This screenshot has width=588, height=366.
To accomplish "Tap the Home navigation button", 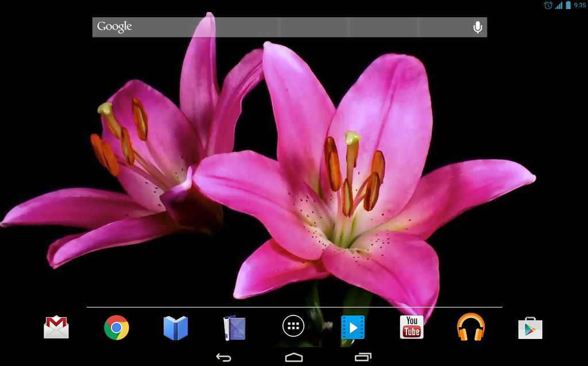I will click(x=294, y=357).
